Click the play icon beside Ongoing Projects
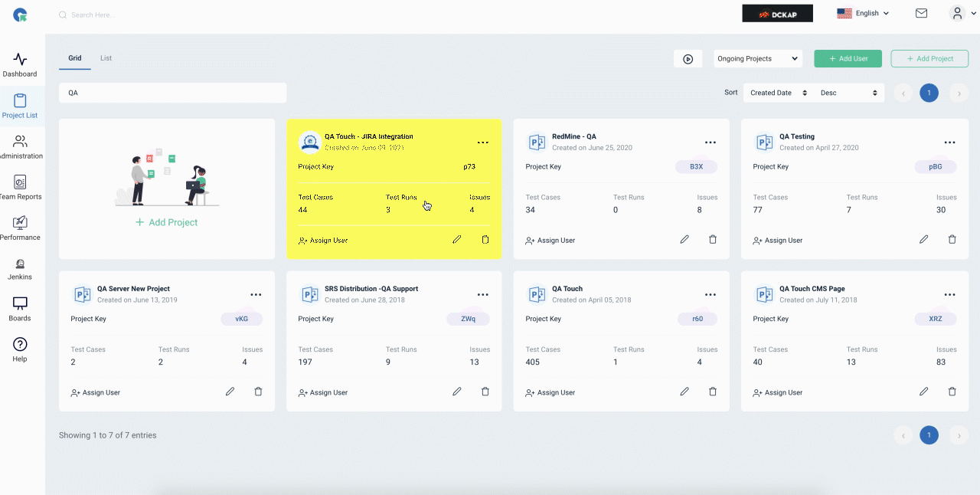The height and width of the screenshot is (495, 980). tap(688, 59)
